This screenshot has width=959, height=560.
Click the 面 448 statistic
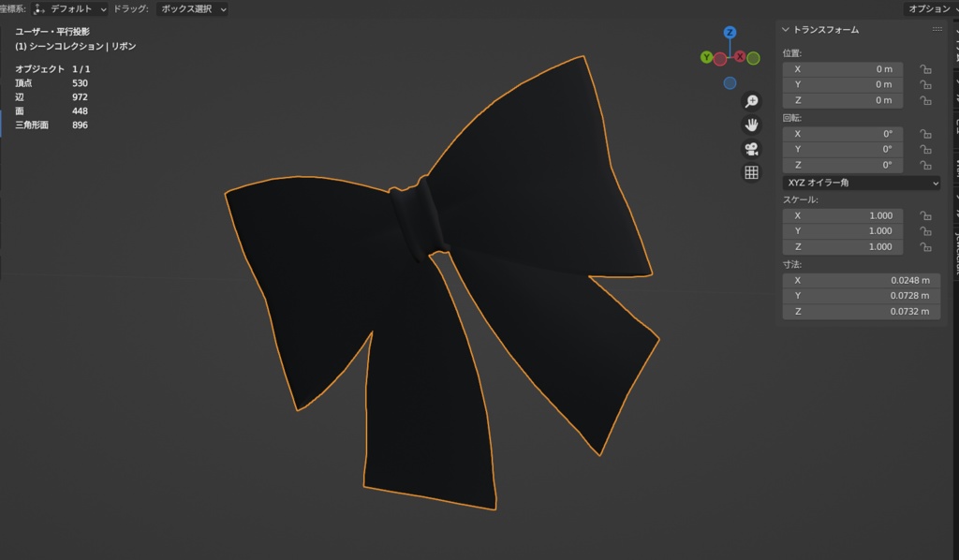(52, 111)
